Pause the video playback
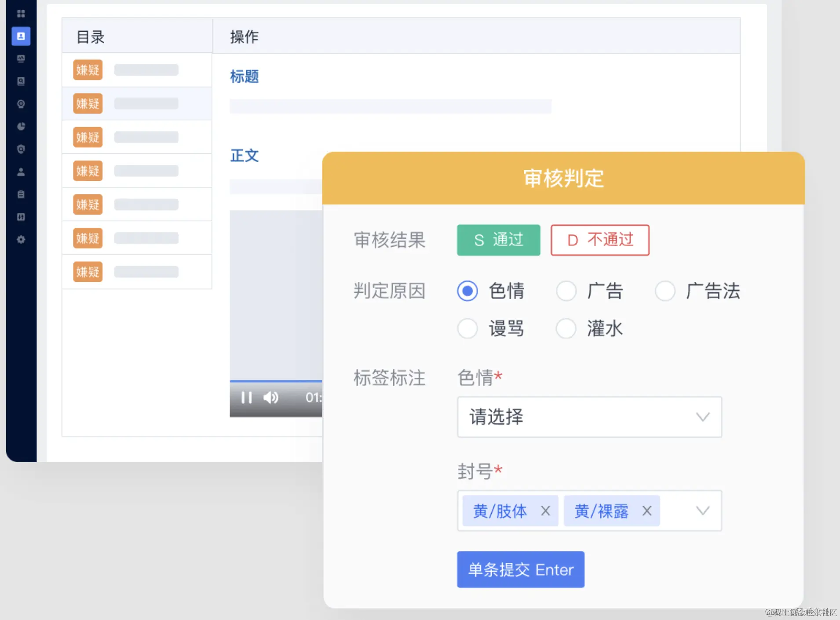Image resolution: width=840 pixels, height=620 pixels. [246, 398]
